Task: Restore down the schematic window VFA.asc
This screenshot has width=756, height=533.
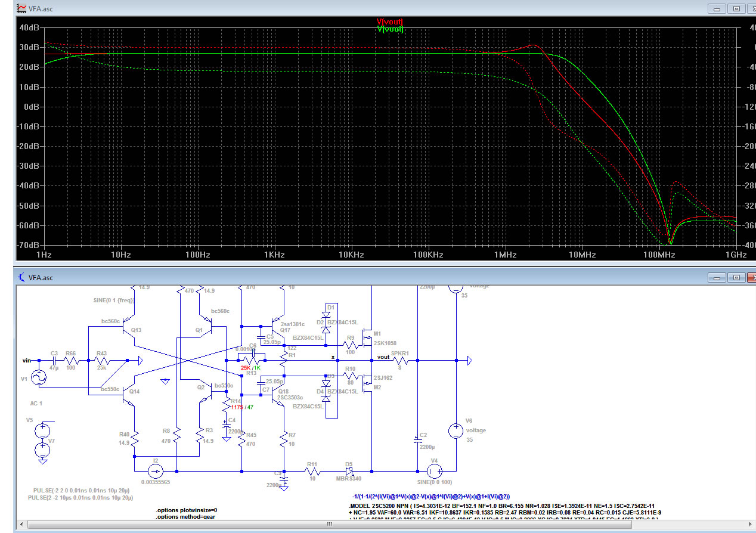Action: tap(736, 278)
